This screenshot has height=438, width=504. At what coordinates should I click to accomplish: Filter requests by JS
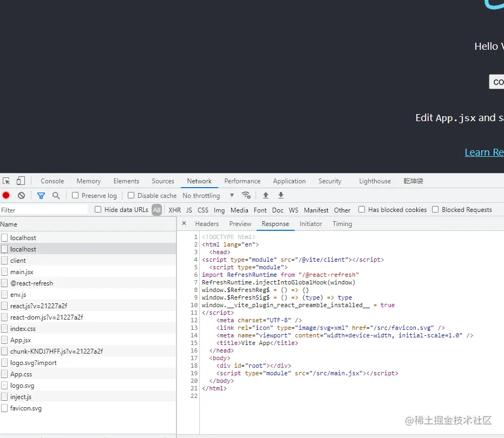[x=189, y=210]
